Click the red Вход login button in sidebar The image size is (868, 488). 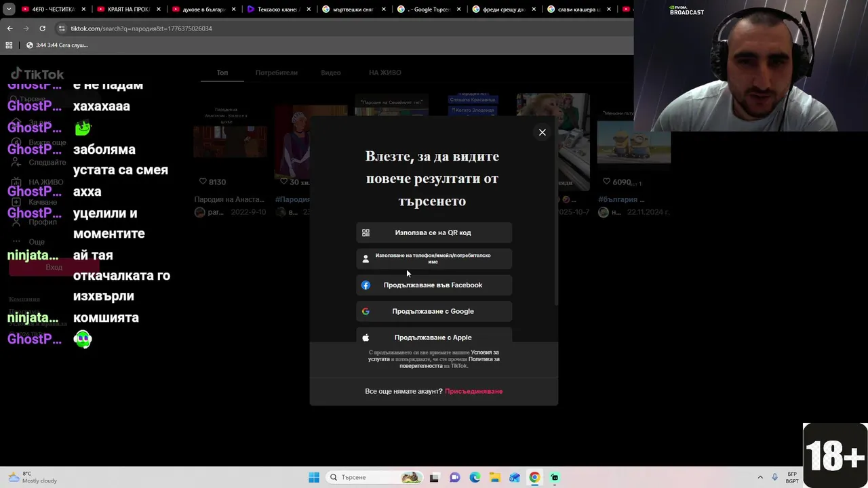[54, 267]
